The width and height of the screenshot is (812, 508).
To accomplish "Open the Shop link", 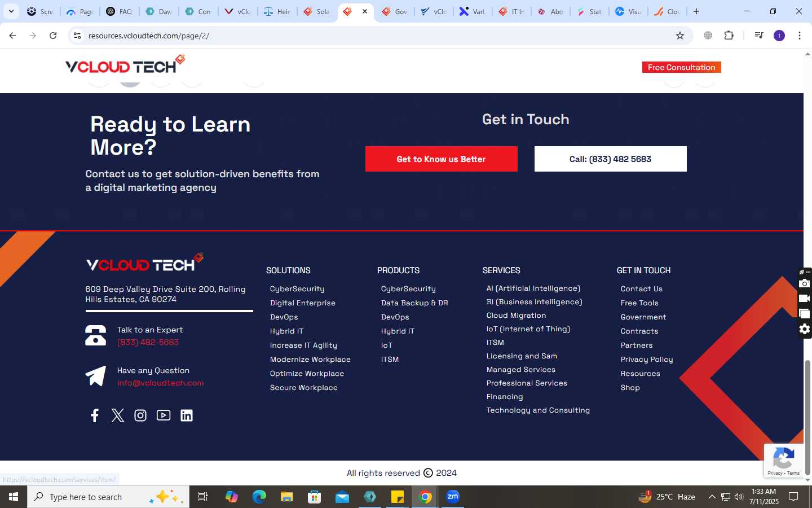I will (x=630, y=388).
